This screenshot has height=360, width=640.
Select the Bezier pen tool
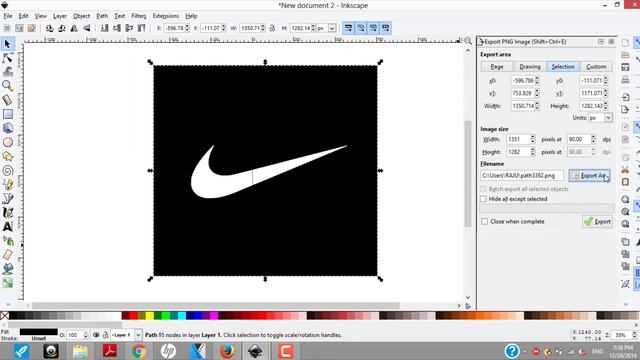point(7,198)
